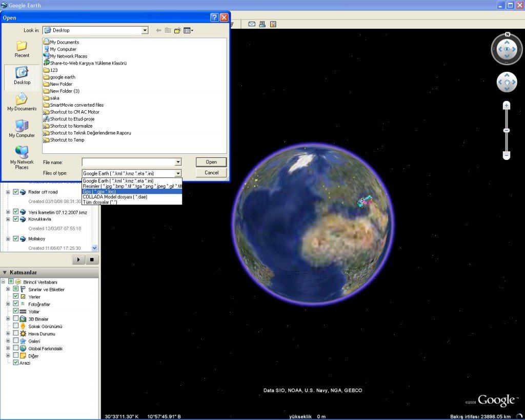Select 'Share-to-Web Karşıya Yükleme Klasörü' item
The height and width of the screenshot is (420, 525).
[85, 63]
